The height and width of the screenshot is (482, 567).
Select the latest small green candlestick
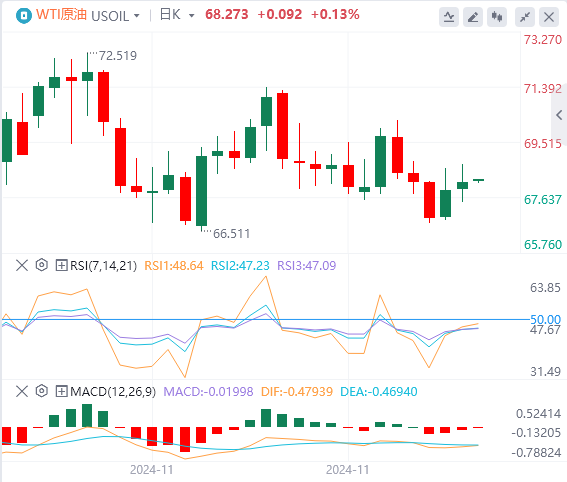[478, 180]
